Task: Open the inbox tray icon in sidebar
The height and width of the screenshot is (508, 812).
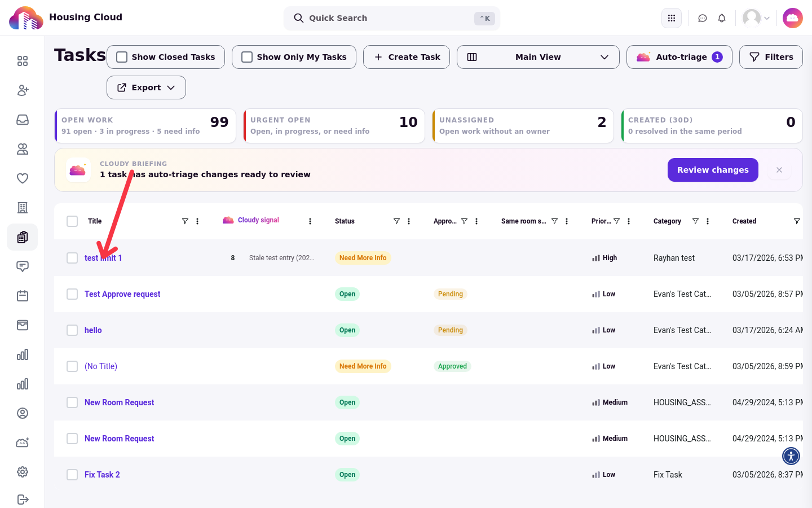Action: click(x=23, y=120)
